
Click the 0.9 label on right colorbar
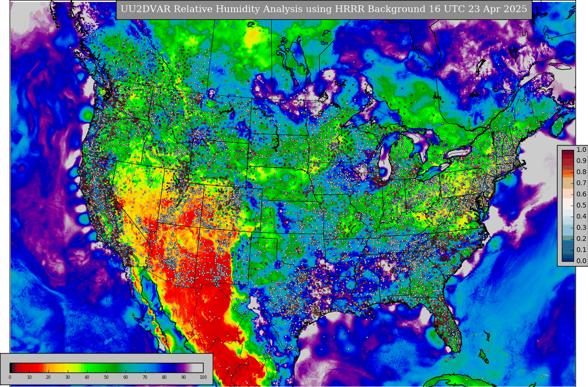[x=581, y=161]
